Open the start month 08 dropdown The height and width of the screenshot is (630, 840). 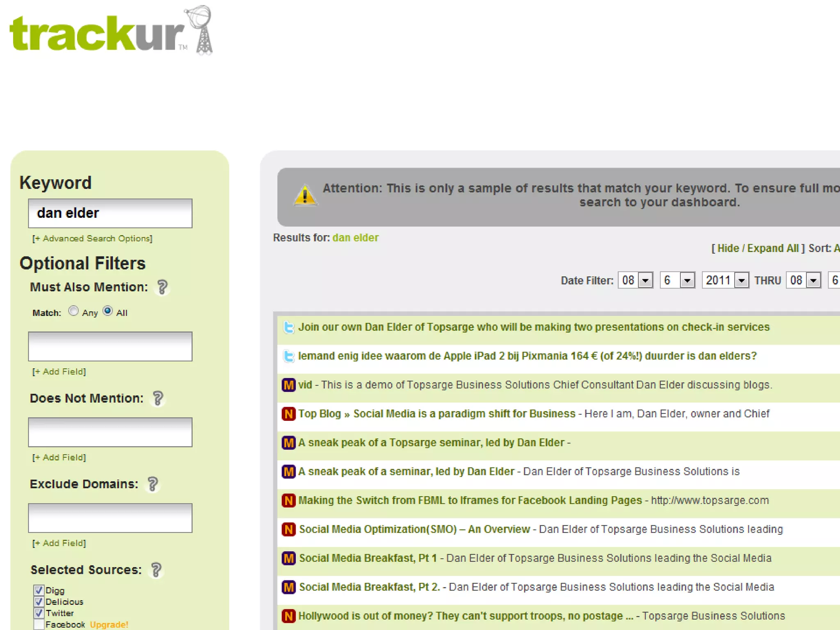coord(646,281)
